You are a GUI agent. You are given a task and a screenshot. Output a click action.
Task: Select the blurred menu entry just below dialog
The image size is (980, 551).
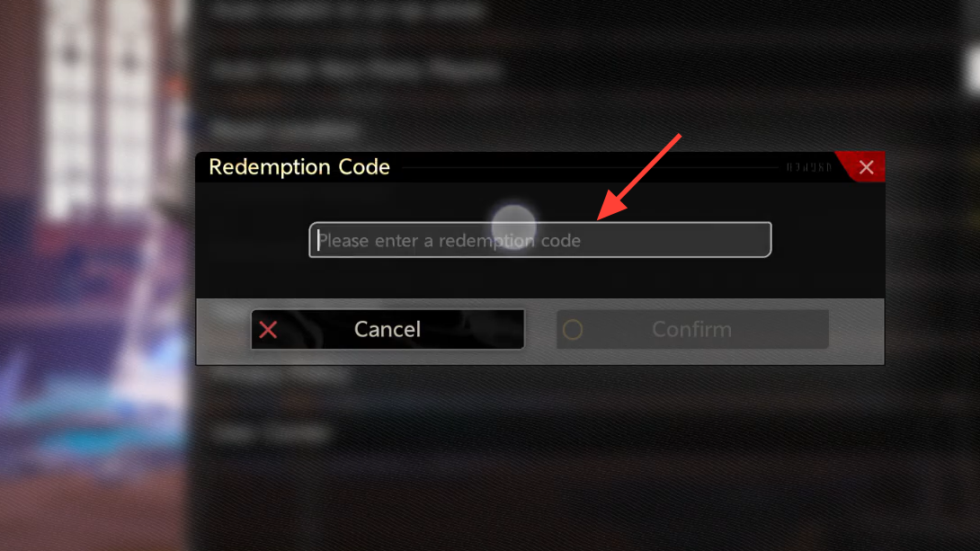pos(280,375)
